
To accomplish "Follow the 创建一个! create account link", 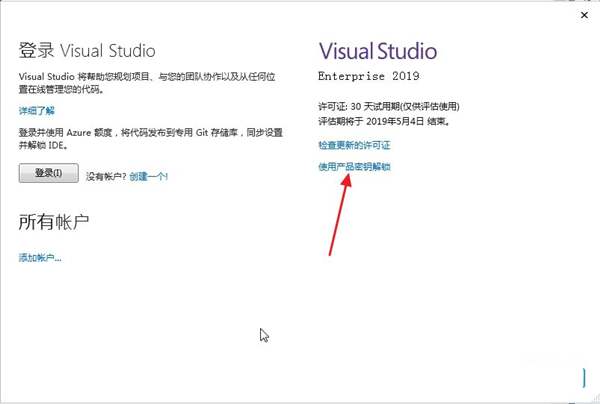I will tap(148, 176).
